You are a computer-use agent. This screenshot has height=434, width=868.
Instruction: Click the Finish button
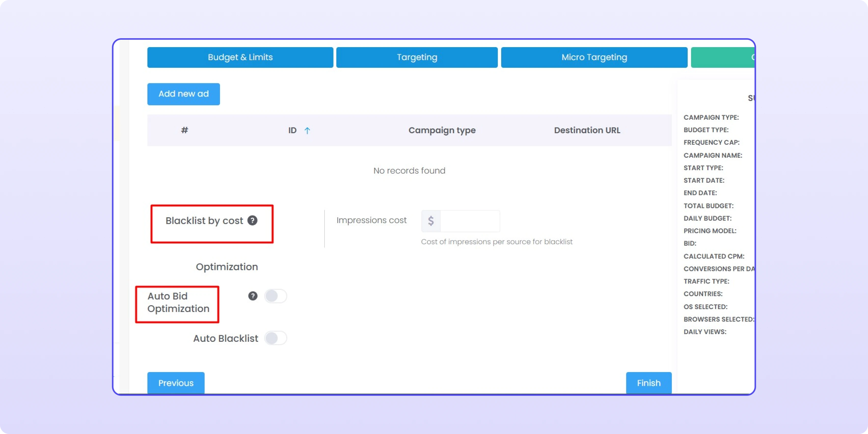pos(648,383)
